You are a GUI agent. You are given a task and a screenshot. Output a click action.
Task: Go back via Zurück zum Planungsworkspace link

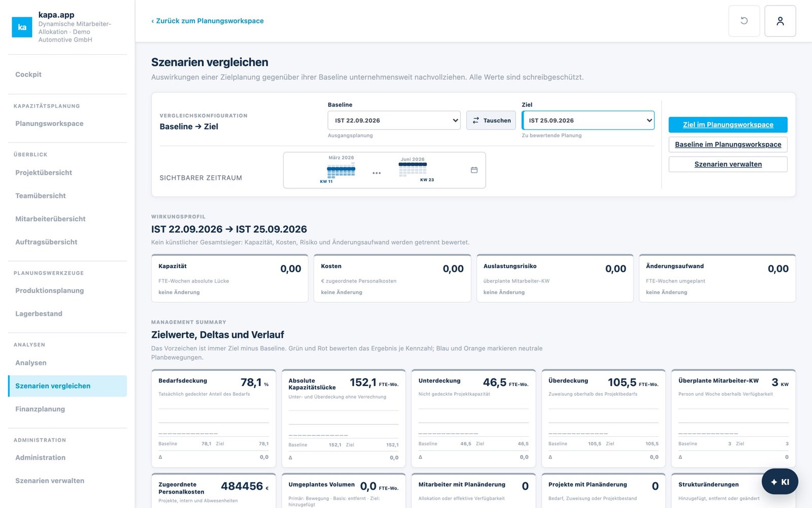[x=208, y=21]
